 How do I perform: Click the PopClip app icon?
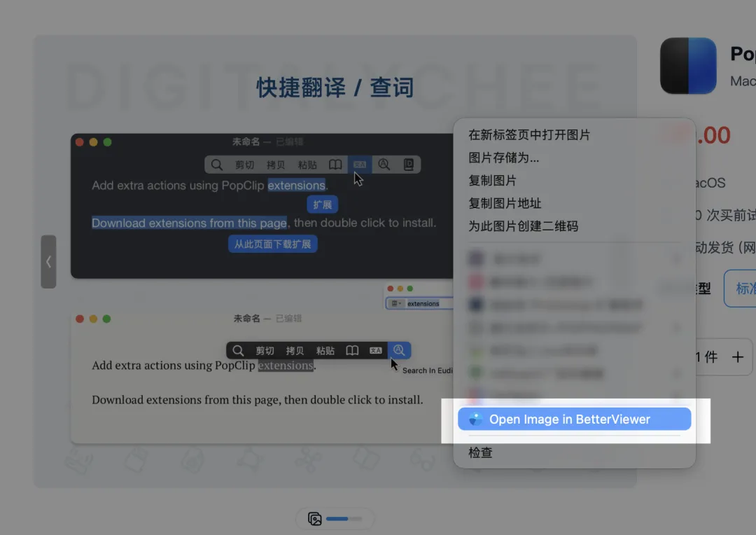click(x=688, y=66)
